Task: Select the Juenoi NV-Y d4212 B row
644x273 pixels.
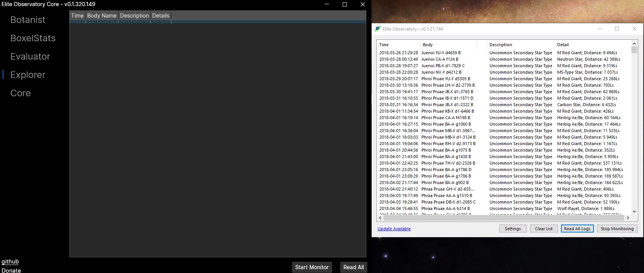Action: (504, 72)
